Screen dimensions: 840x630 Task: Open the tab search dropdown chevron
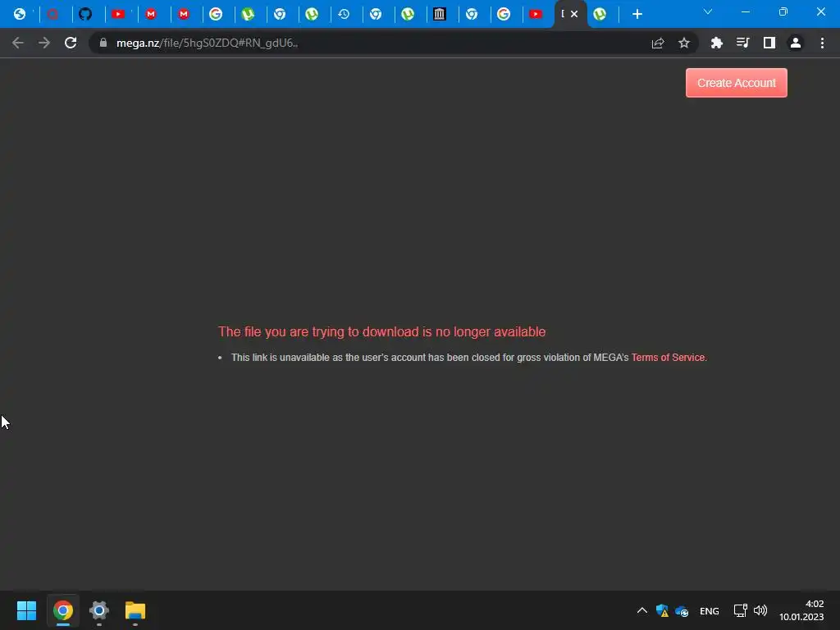click(708, 11)
